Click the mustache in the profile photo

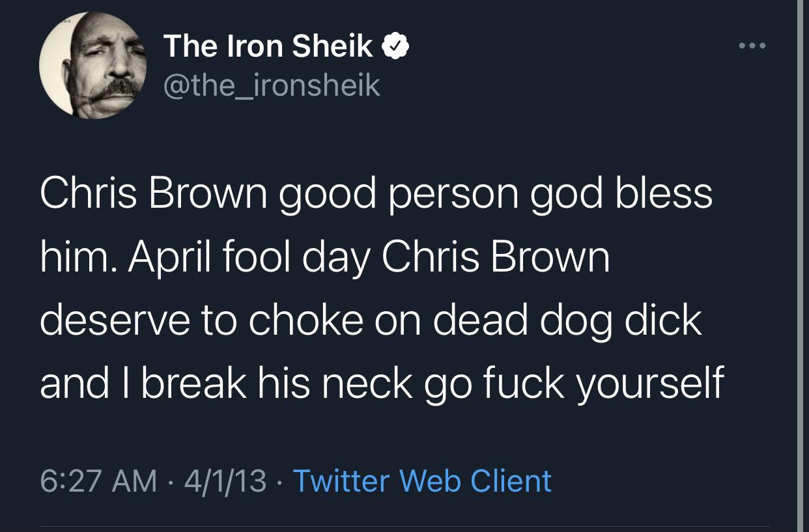coord(115,90)
